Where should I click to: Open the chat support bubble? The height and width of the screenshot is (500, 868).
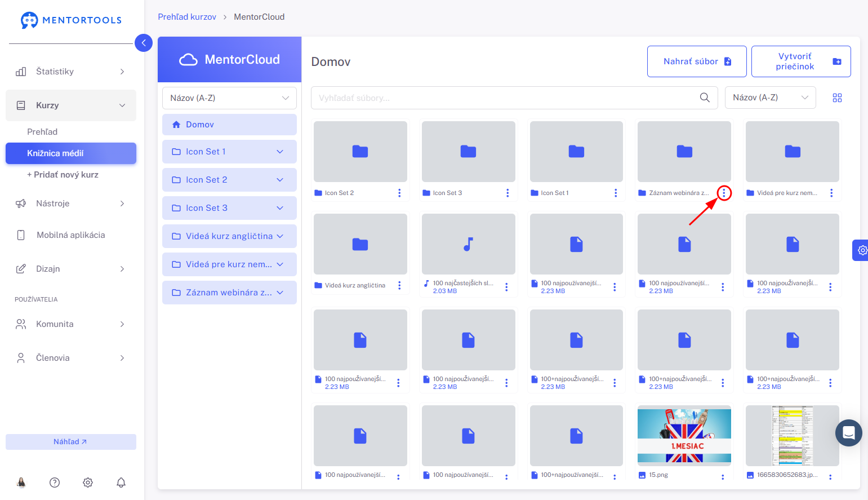click(x=849, y=433)
